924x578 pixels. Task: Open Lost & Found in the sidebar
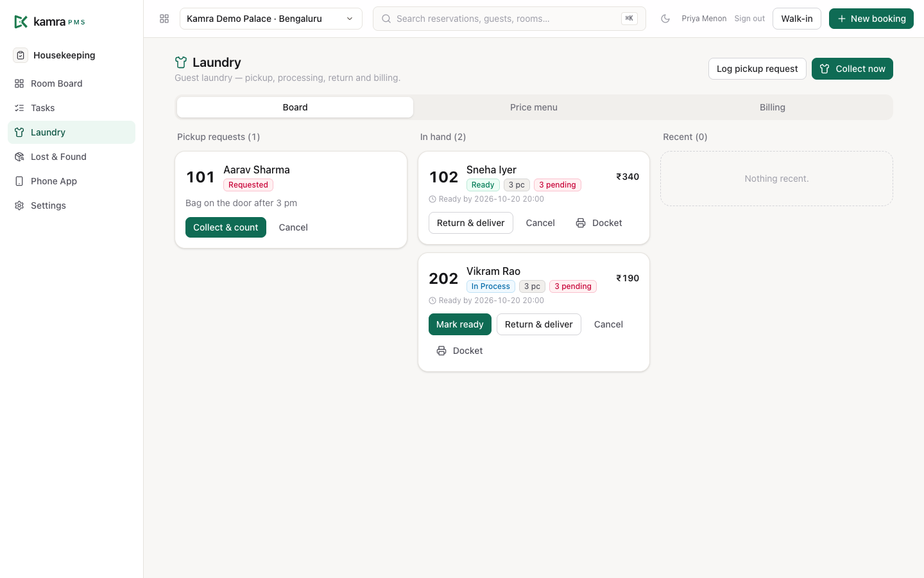[x=71, y=157]
